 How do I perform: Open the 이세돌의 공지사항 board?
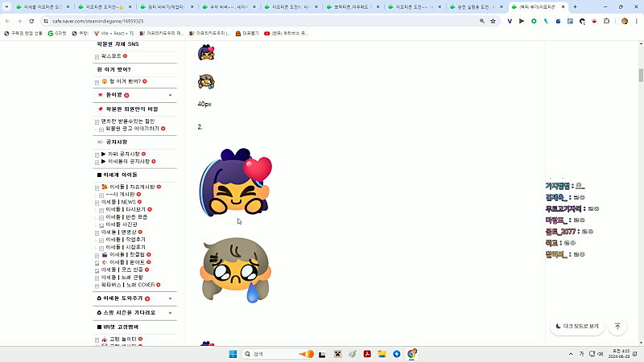129,162
